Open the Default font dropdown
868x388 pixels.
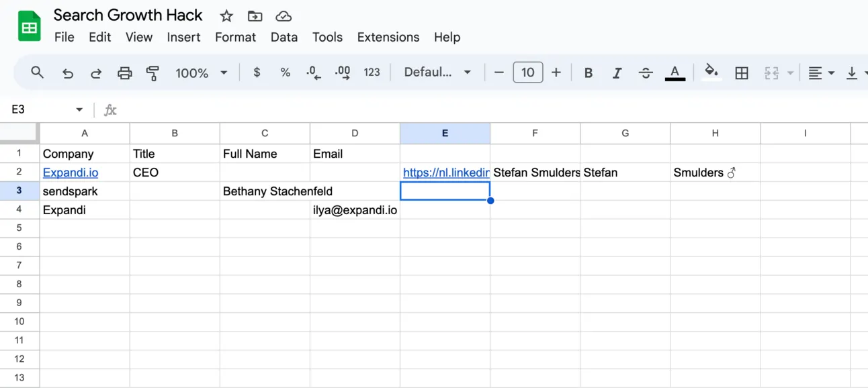437,72
